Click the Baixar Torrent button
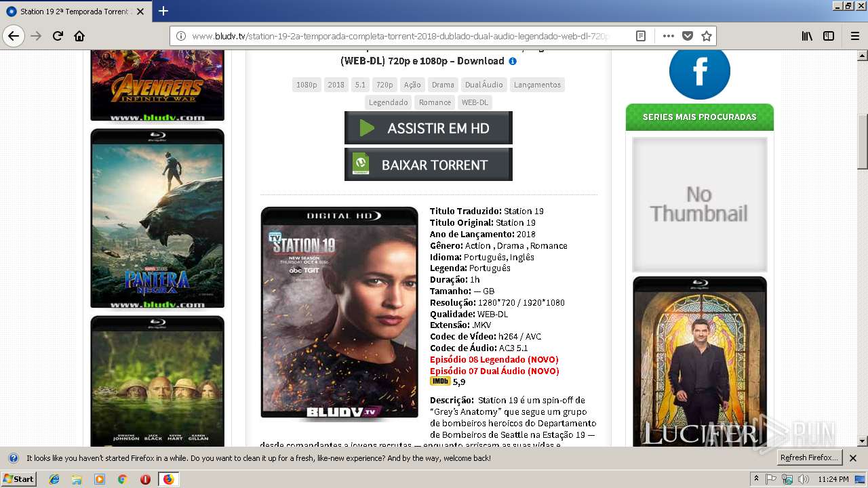 (x=429, y=165)
